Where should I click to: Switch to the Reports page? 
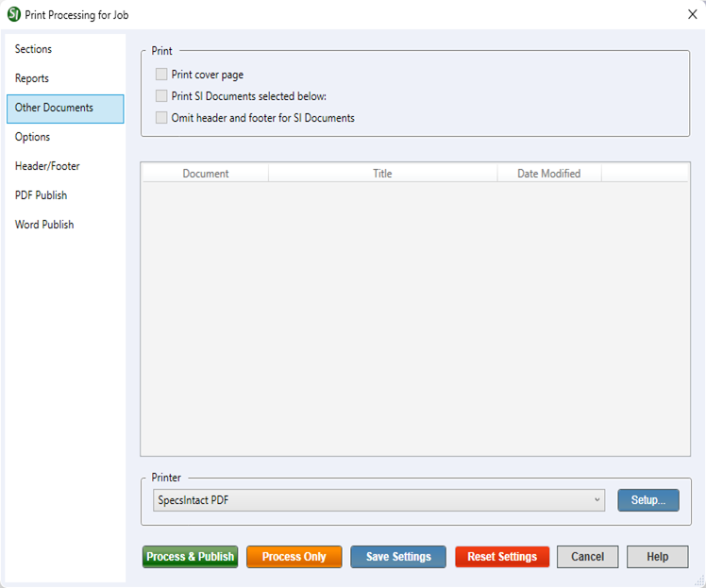(65, 78)
